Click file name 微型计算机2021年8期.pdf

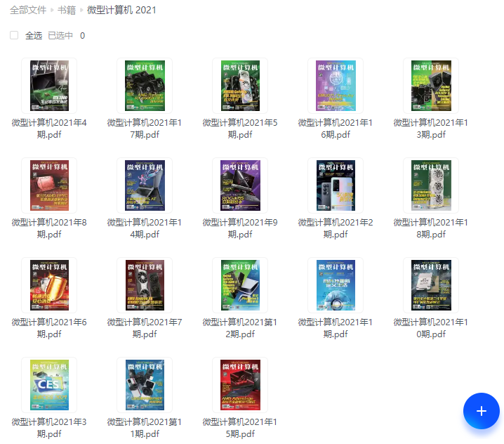click(49, 228)
